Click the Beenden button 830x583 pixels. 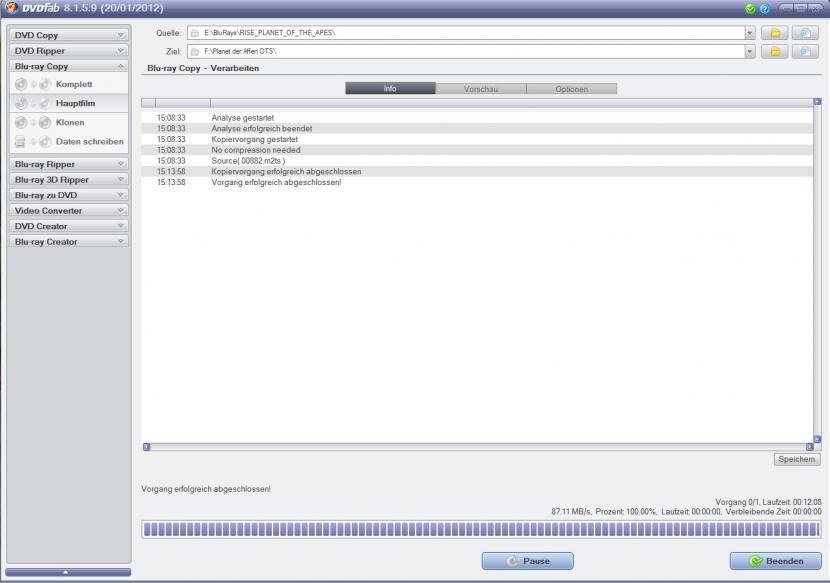point(775,561)
